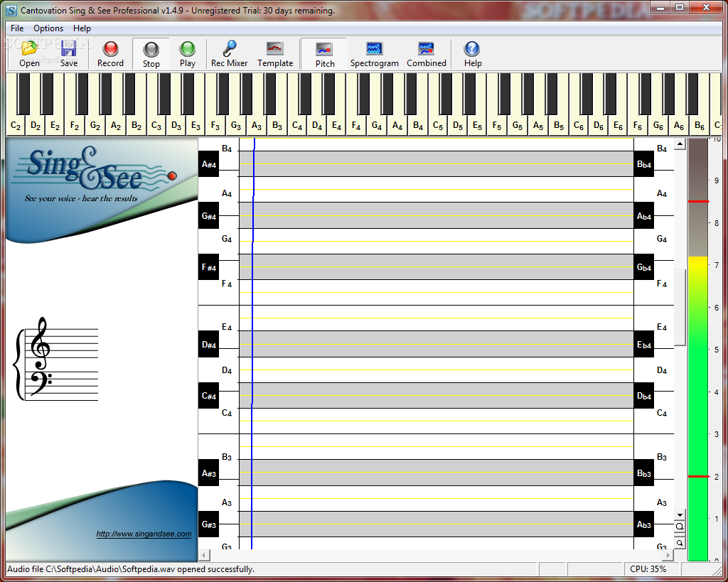Click the Bb3 label on right

point(644,473)
